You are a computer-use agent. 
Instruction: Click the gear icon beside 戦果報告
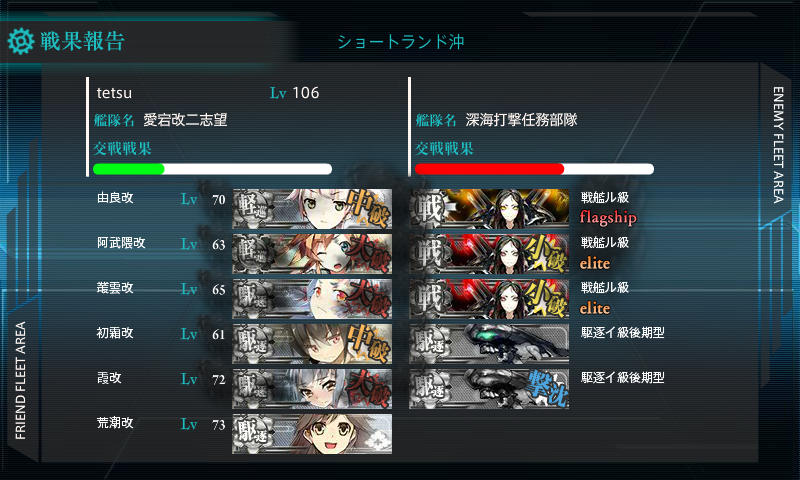(21, 41)
